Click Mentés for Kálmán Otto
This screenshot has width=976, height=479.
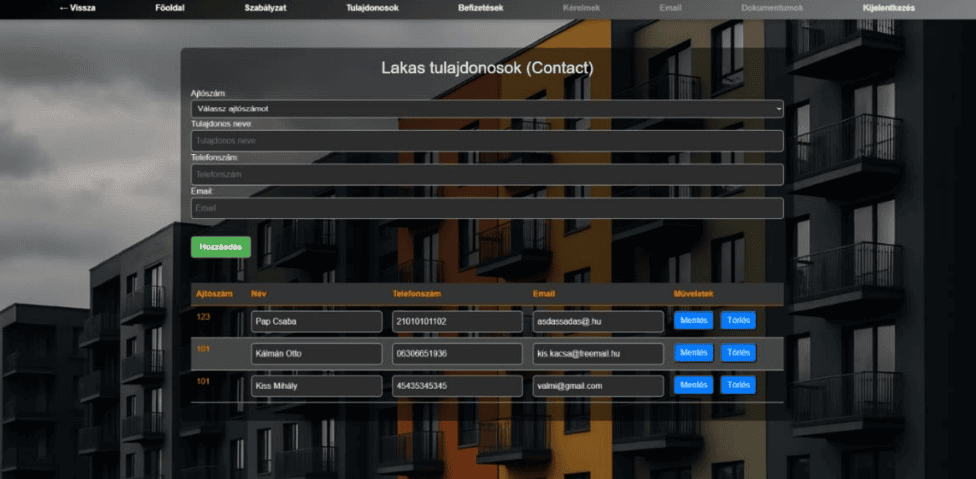[693, 353]
